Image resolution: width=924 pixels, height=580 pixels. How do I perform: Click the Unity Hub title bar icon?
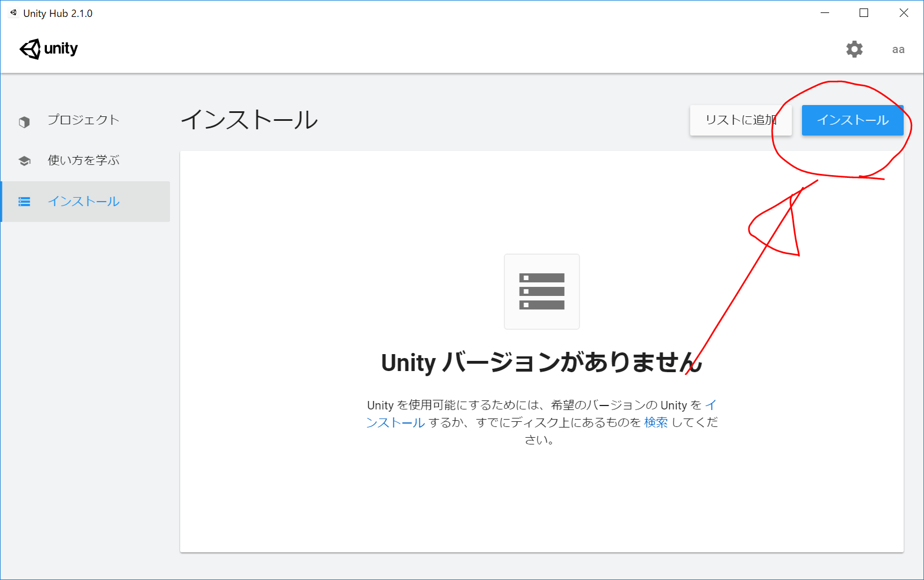14,12
